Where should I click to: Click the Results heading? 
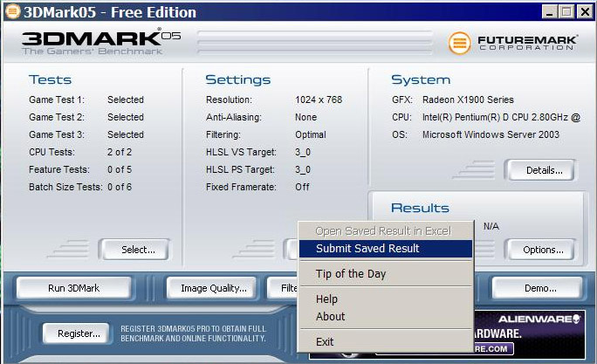click(420, 208)
